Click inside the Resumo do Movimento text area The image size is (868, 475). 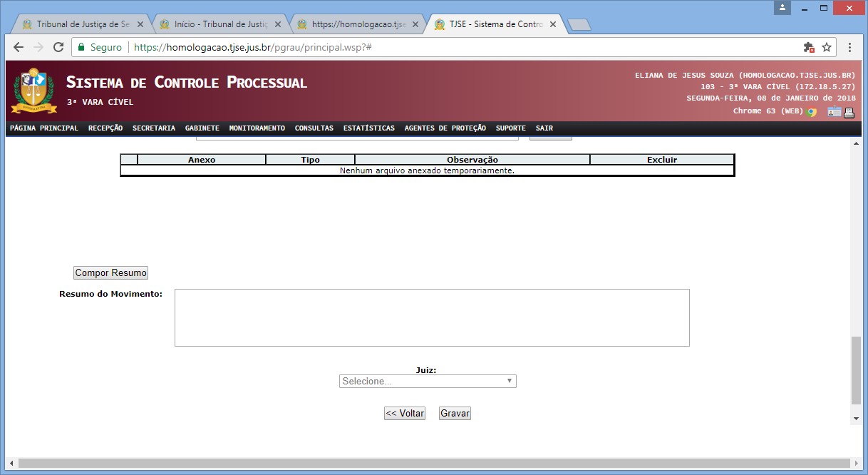pyautogui.click(x=432, y=317)
